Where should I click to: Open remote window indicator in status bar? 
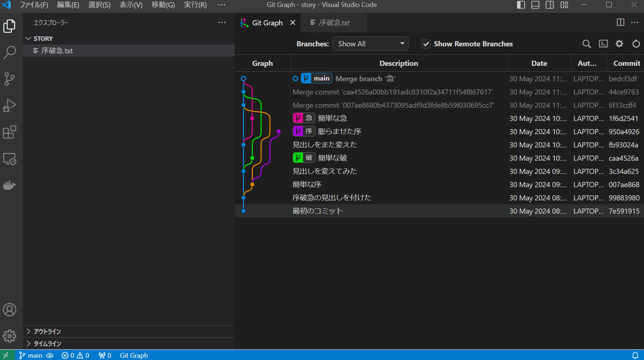pyautogui.click(x=7, y=355)
